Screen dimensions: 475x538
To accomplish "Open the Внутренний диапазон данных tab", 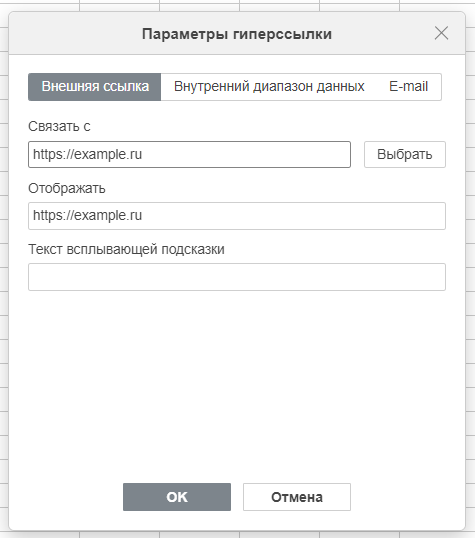I will point(269,87).
